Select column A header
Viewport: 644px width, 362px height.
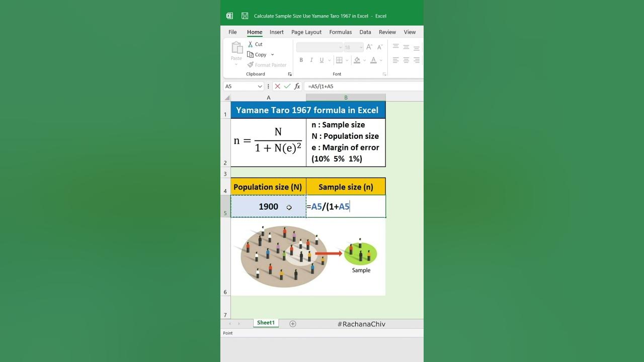[x=268, y=98]
